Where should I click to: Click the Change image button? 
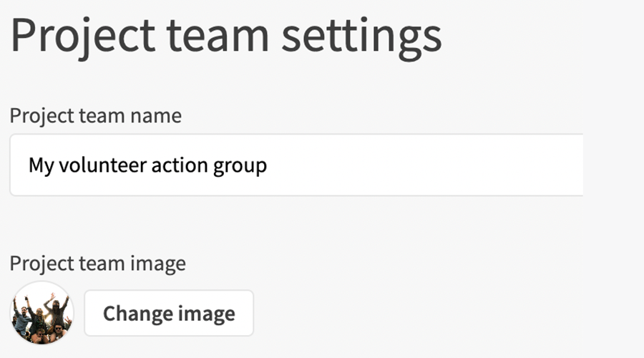click(x=169, y=313)
